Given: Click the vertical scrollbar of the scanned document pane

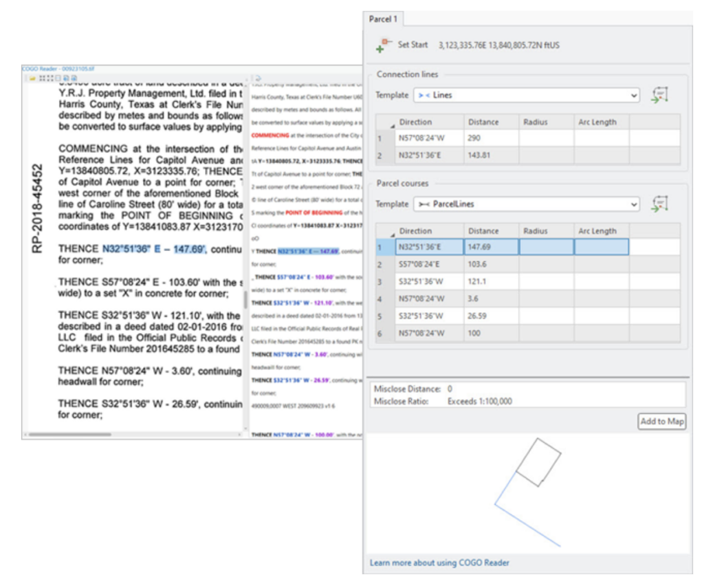Looking at the screenshot, I should (x=245, y=300).
